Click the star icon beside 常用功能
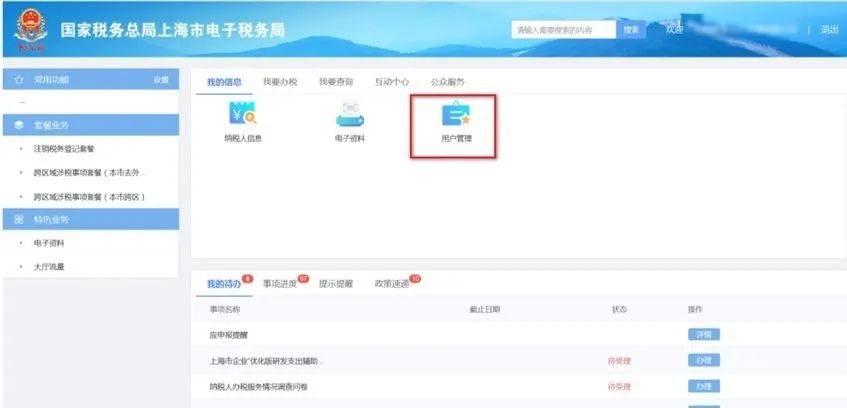The height and width of the screenshot is (408, 847). pos(19,79)
